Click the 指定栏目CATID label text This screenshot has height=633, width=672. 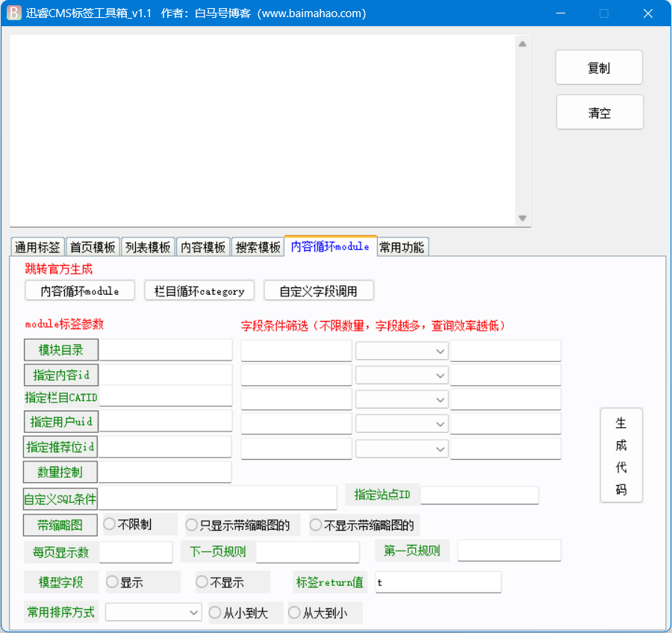pos(61,397)
